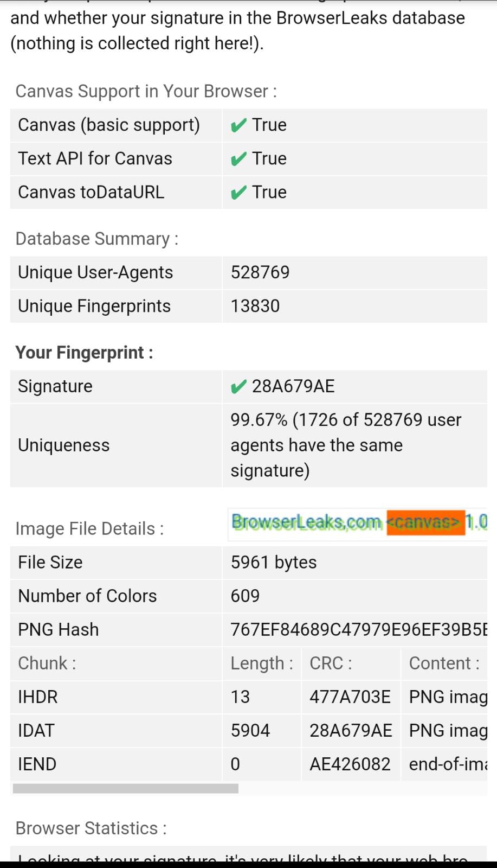Click the green checkmark beside Canvas basic support
The width and height of the screenshot is (497, 868).
click(x=238, y=125)
